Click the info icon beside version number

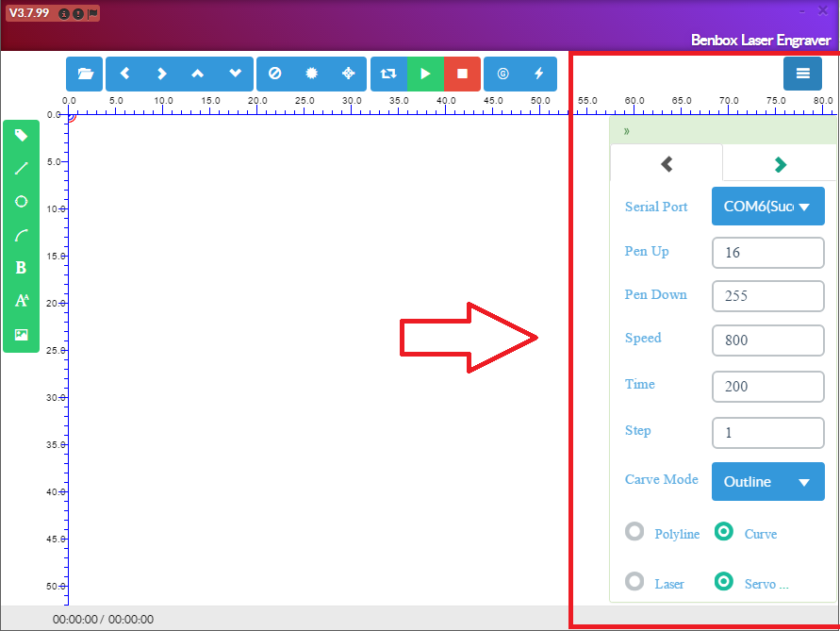coord(64,14)
